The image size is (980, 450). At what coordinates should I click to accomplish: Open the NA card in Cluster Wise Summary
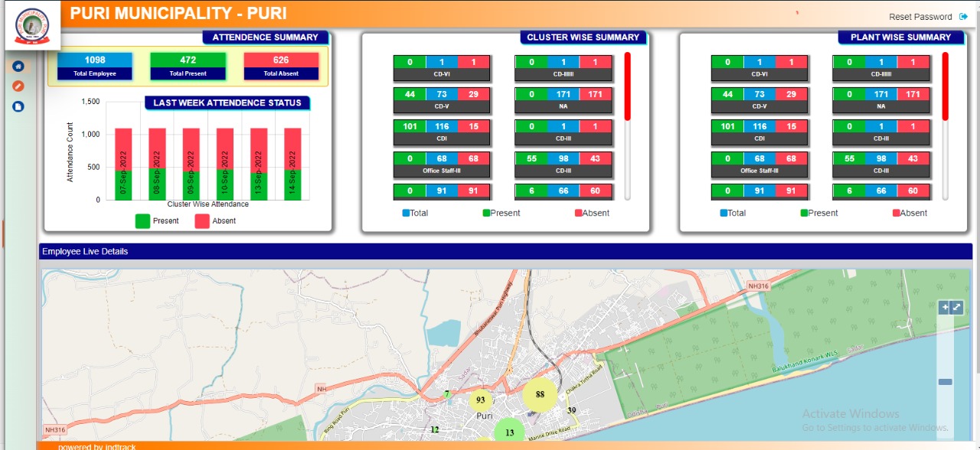tap(563, 100)
